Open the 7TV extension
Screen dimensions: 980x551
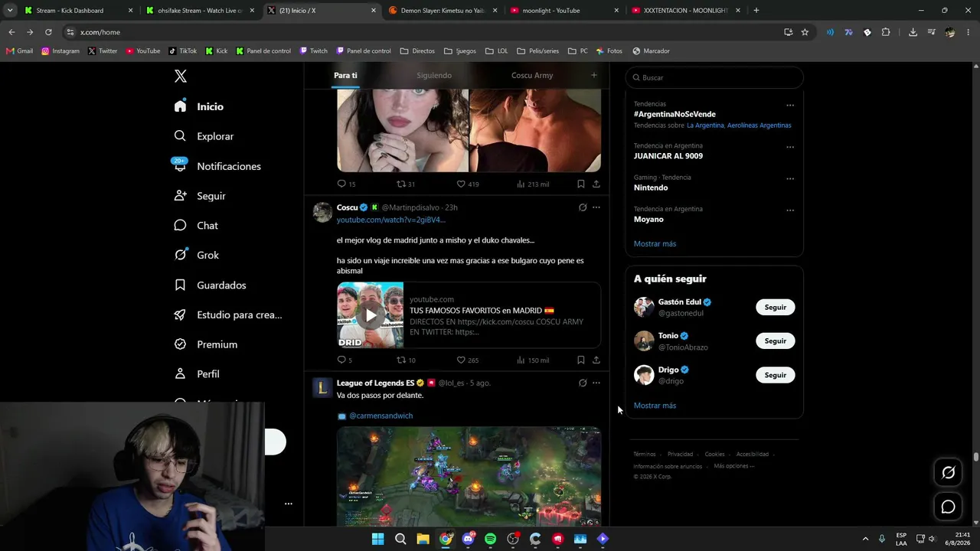(x=848, y=32)
